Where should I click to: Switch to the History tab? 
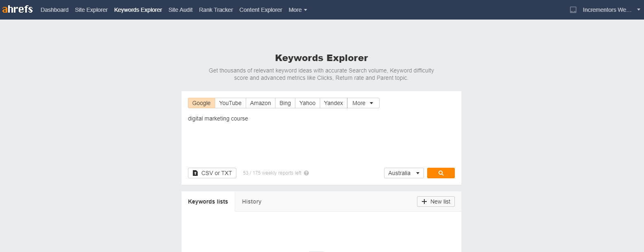tap(252, 202)
